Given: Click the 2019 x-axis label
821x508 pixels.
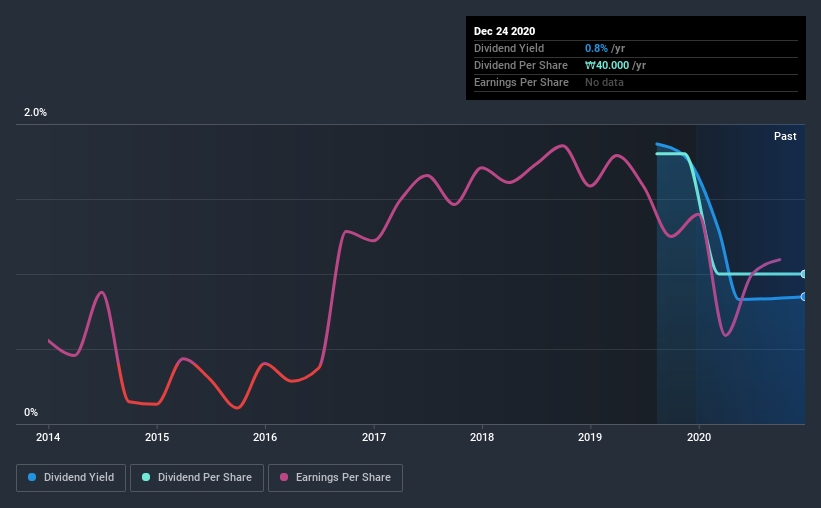Looking at the screenshot, I should (590, 437).
